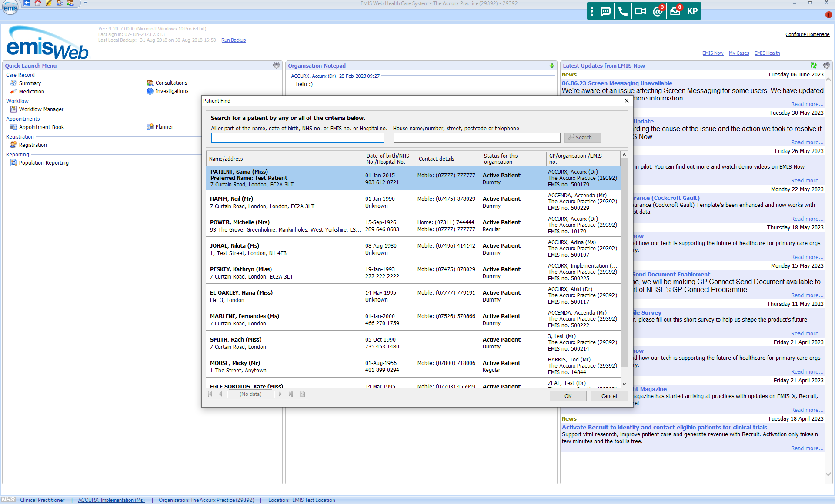Click the yellow notepad pencil toolbar icon
This screenshot has width=835, height=504.
[x=49, y=3]
